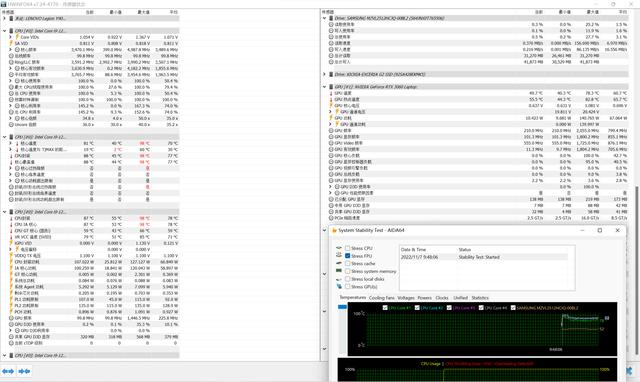Click the shrink-columns arrows button in HWiNFO
Image resolution: width=640 pixels, height=382 pixels.
point(24,371)
